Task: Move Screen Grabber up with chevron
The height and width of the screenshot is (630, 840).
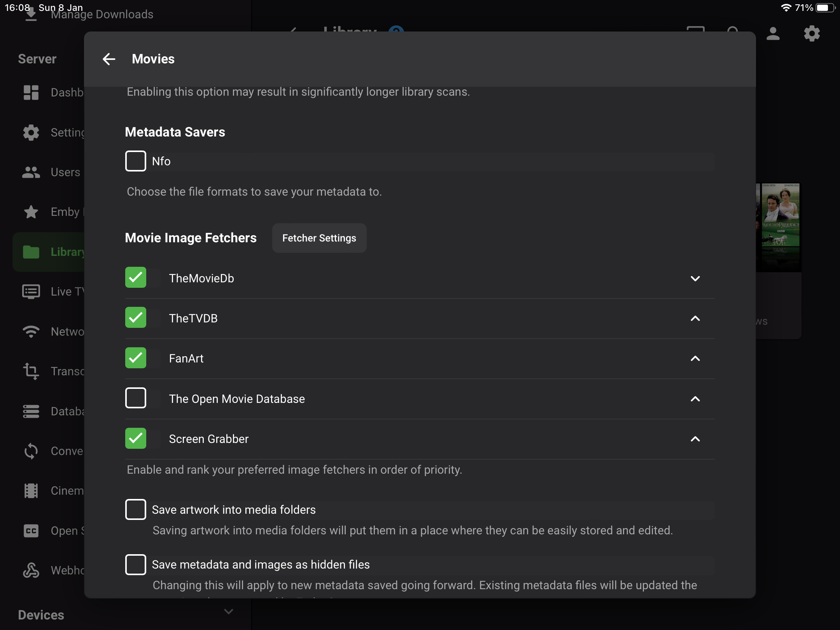Action: pos(695,439)
